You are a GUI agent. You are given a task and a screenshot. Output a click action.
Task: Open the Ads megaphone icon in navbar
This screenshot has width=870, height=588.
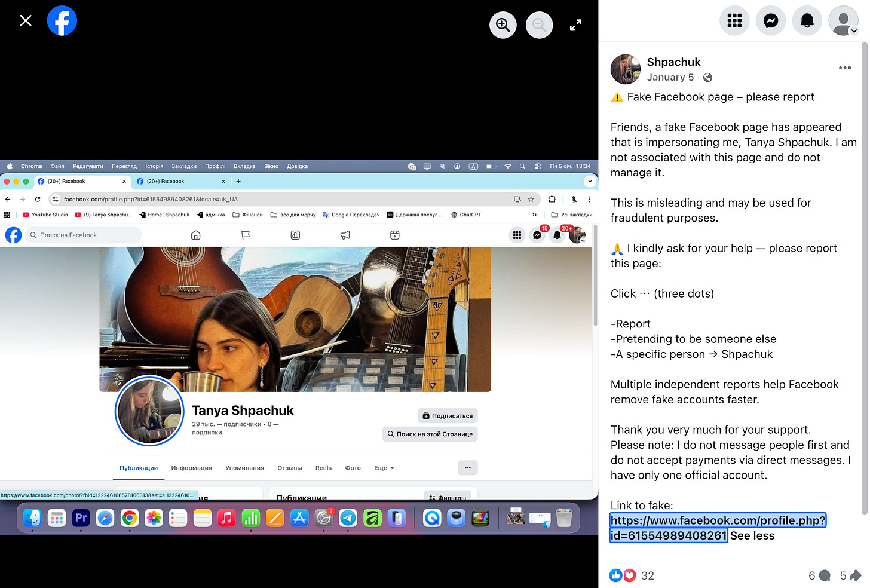tap(345, 235)
